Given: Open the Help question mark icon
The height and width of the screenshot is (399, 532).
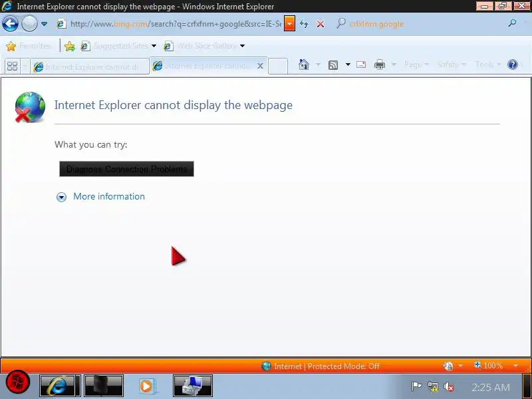Looking at the screenshot, I should [x=513, y=65].
